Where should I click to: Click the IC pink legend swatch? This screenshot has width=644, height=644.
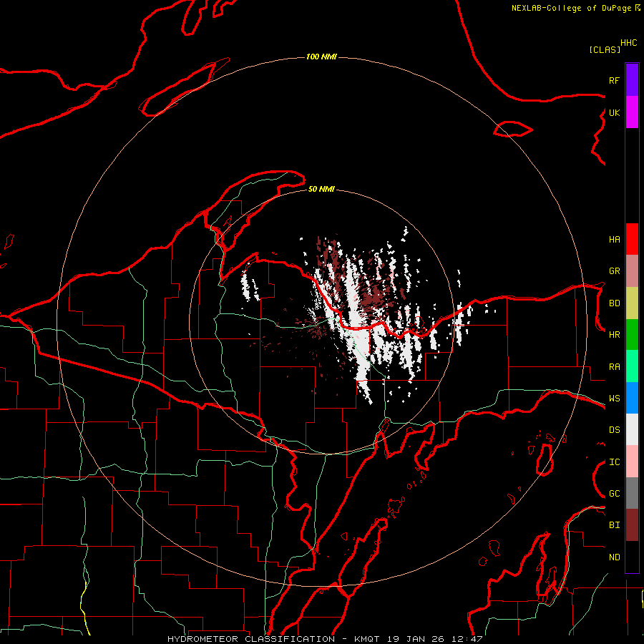[x=632, y=462]
